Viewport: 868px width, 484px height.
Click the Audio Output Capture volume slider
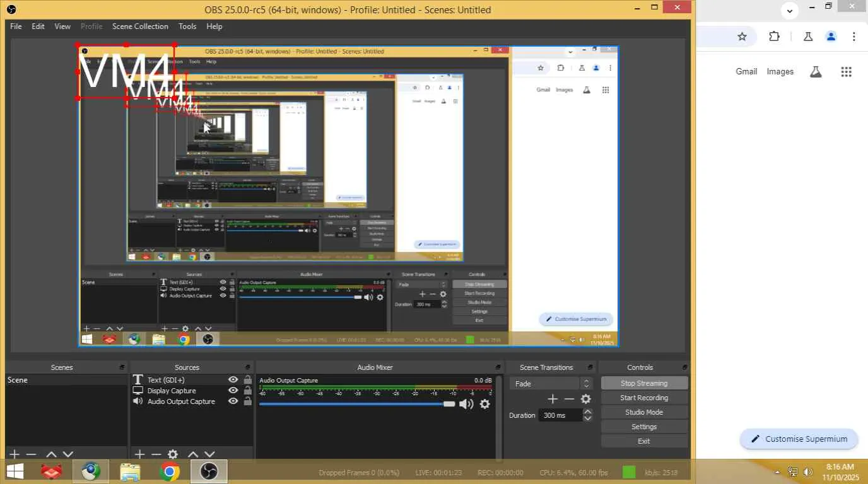pyautogui.click(x=357, y=404)
